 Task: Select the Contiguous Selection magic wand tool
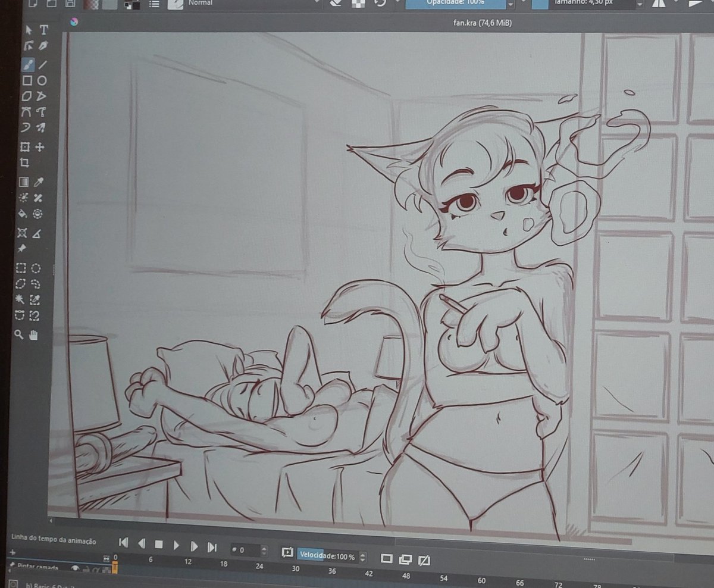20,299
